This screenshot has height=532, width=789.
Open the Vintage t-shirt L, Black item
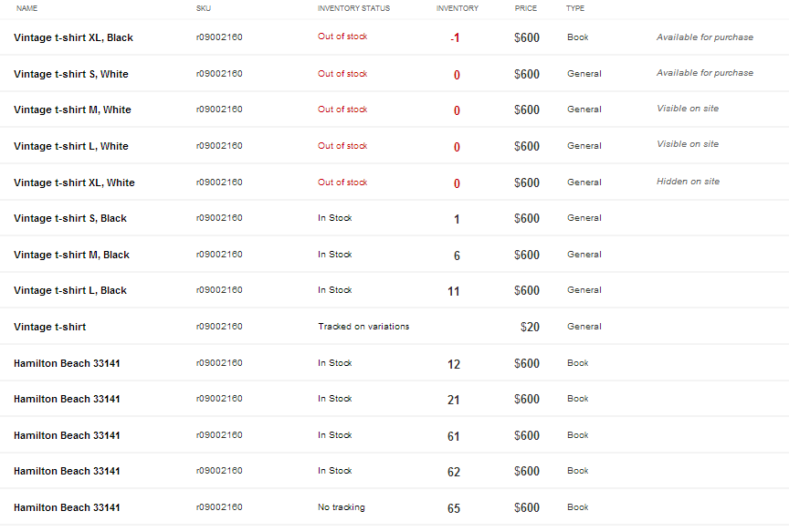(x=70, y=290)
